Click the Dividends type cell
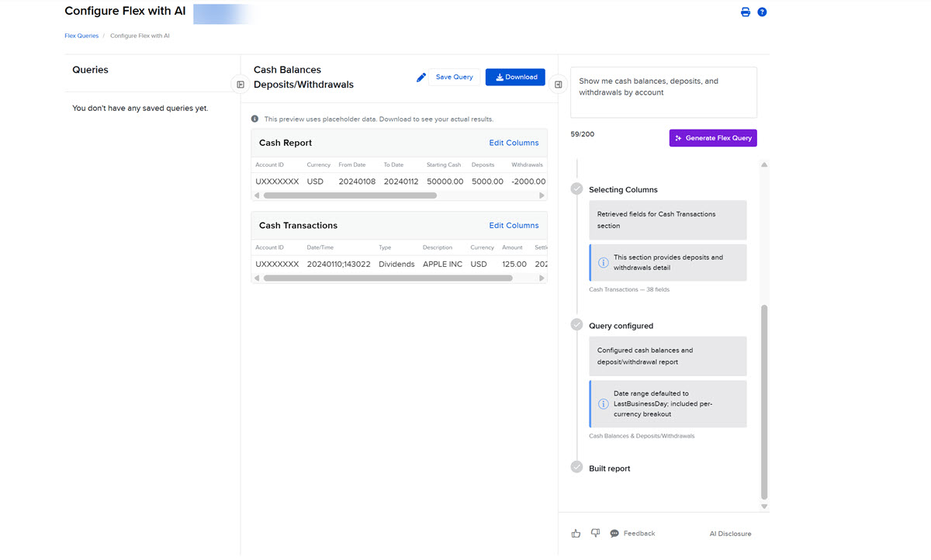931x560 pixels. 396,264
